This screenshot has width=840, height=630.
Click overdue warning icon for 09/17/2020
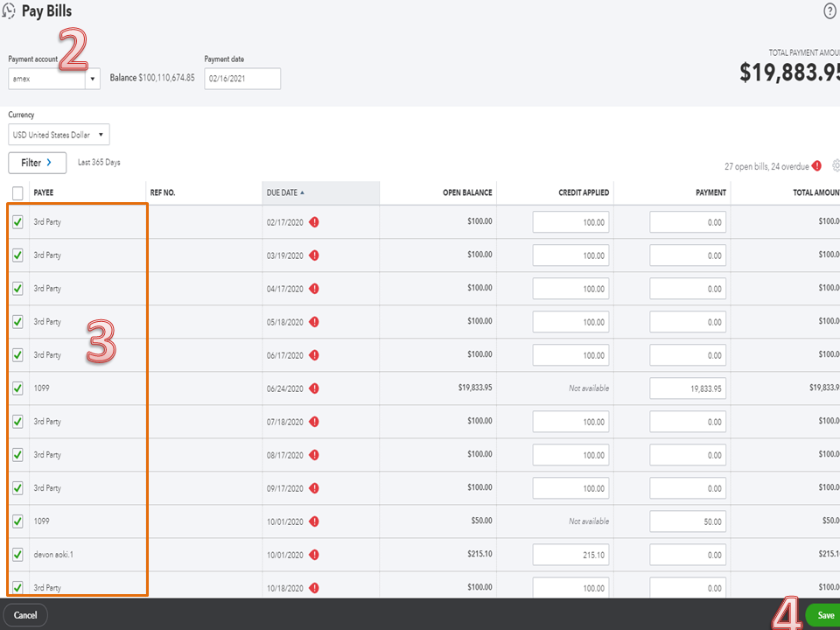[314, 488]
